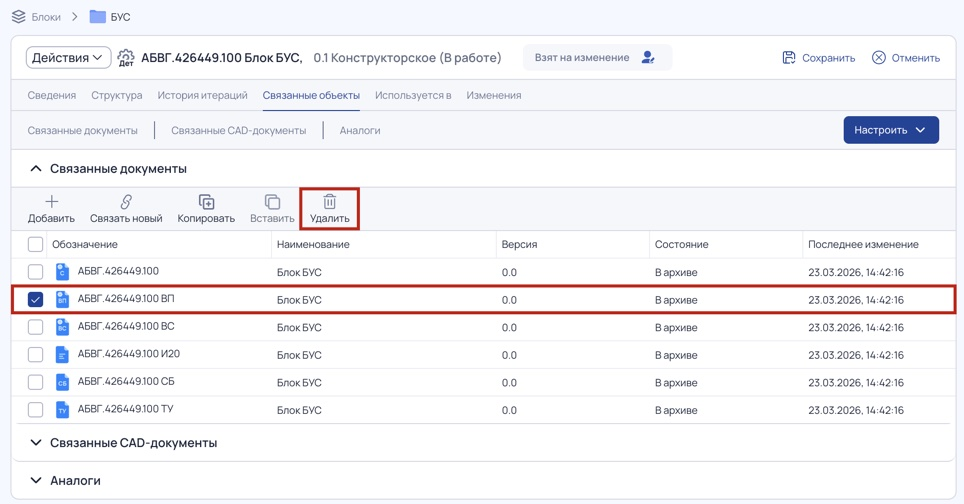Image resolution: width=964 pixels, height=504 pixels.
Task: Sort by the Наименование column header
Action: pos(313,244)
